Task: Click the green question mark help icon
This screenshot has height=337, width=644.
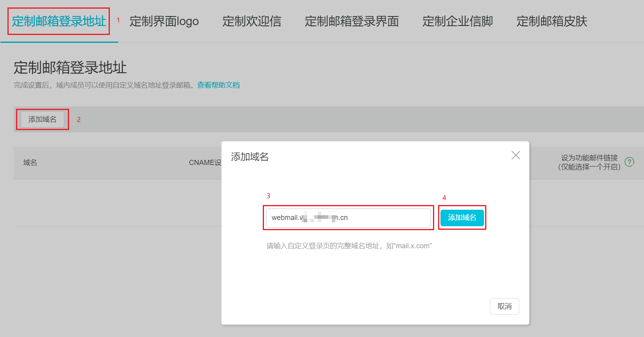Action: pyautogui.click(x=629, y=162)
